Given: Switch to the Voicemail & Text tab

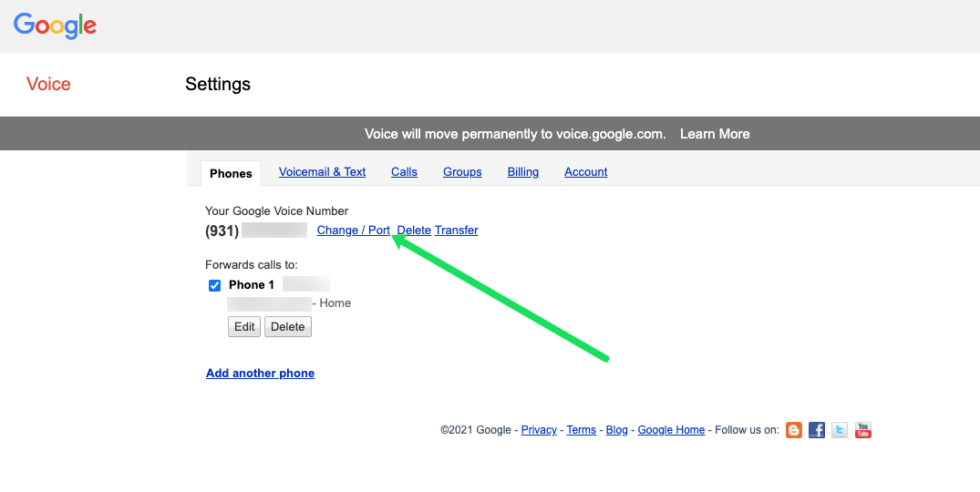Looking at the screenshot, I should click(322, 172).
